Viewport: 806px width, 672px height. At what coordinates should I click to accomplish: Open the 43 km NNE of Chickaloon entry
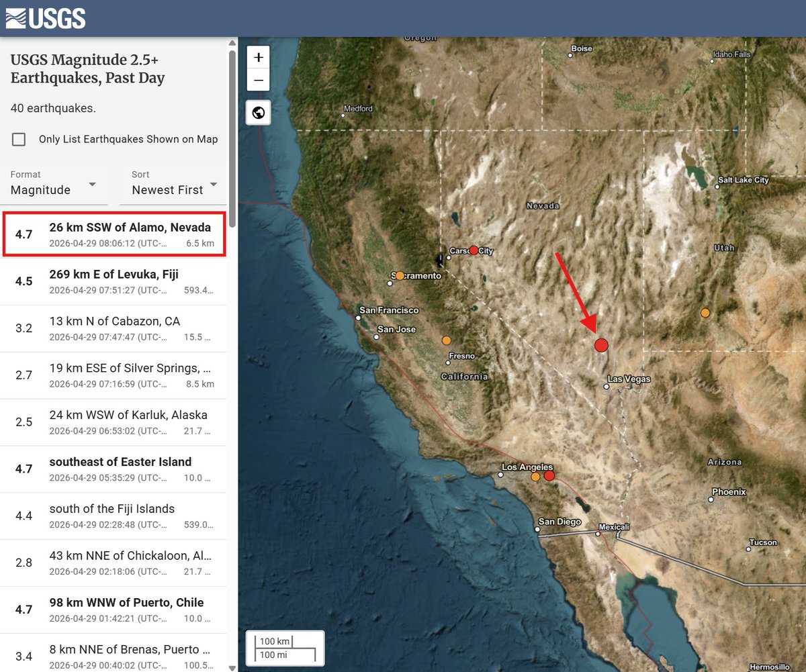(114, 563)
